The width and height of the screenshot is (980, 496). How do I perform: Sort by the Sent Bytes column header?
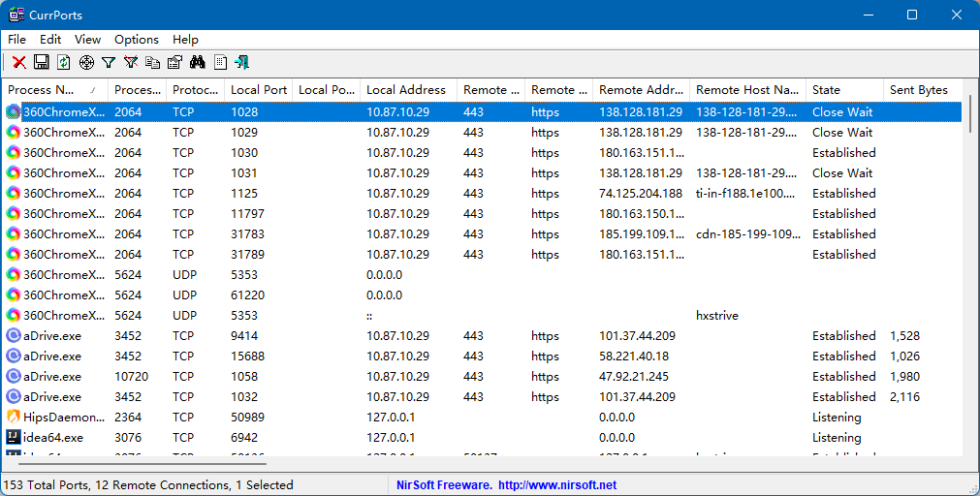pos(923,90)
